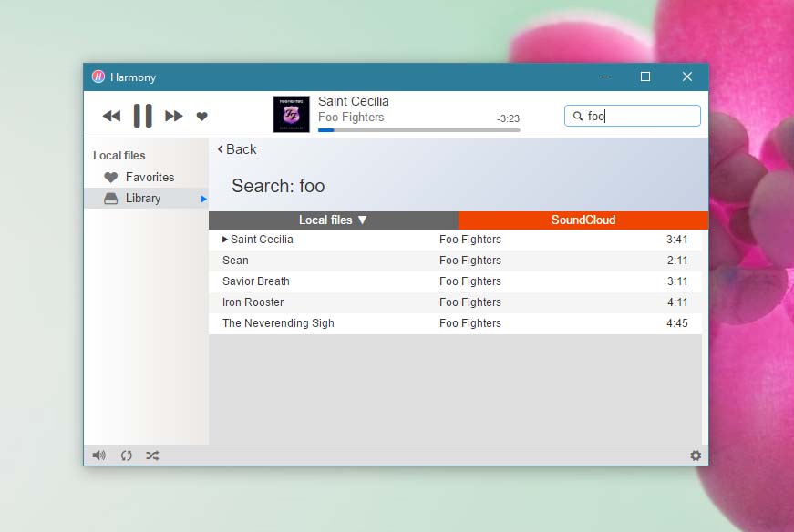The width and height of the screenshot is (794, 532).
Task: Pause the current song
Action: [x=142, y=116]
